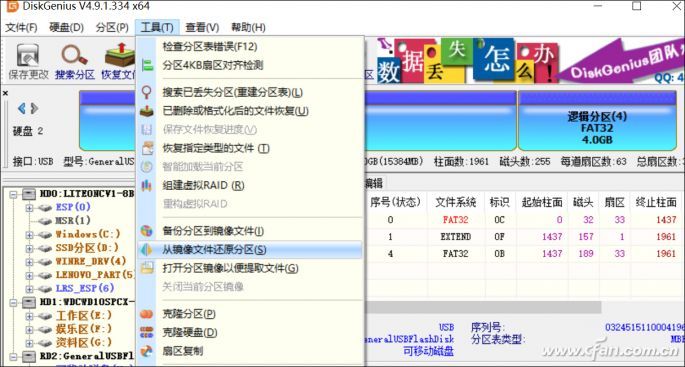Click the 0B 标识 cell in row 4
This screenshot has height=367, width=685.
499,253
